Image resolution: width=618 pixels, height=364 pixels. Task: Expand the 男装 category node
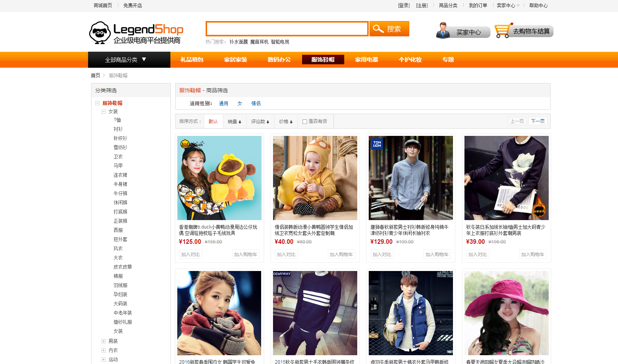(103, 341)
